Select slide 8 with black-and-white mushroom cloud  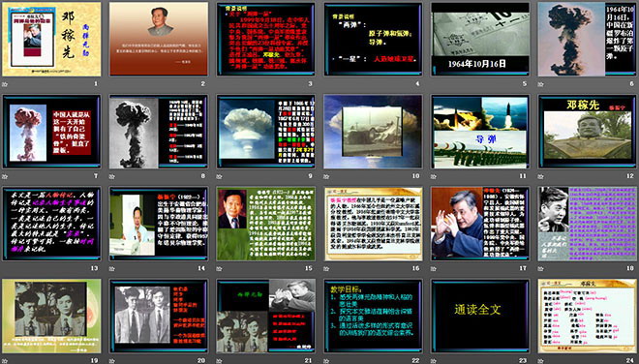pyautogui.click(x=159, y=132)
